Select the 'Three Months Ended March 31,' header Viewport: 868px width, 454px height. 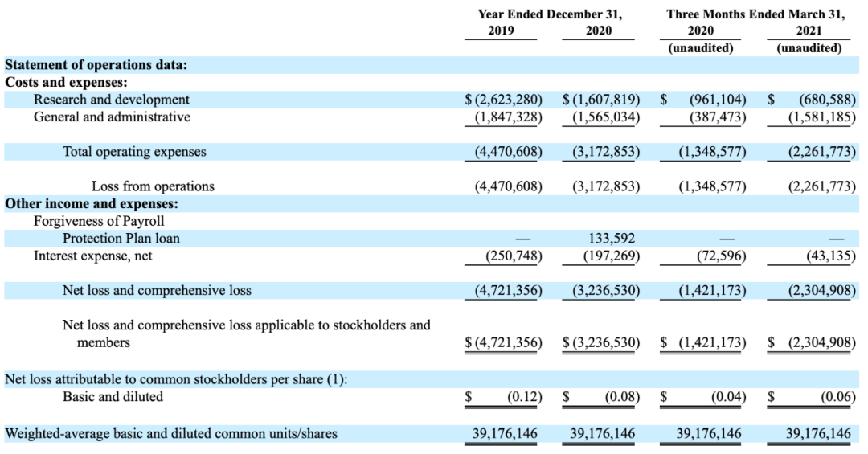coord(755,14)
